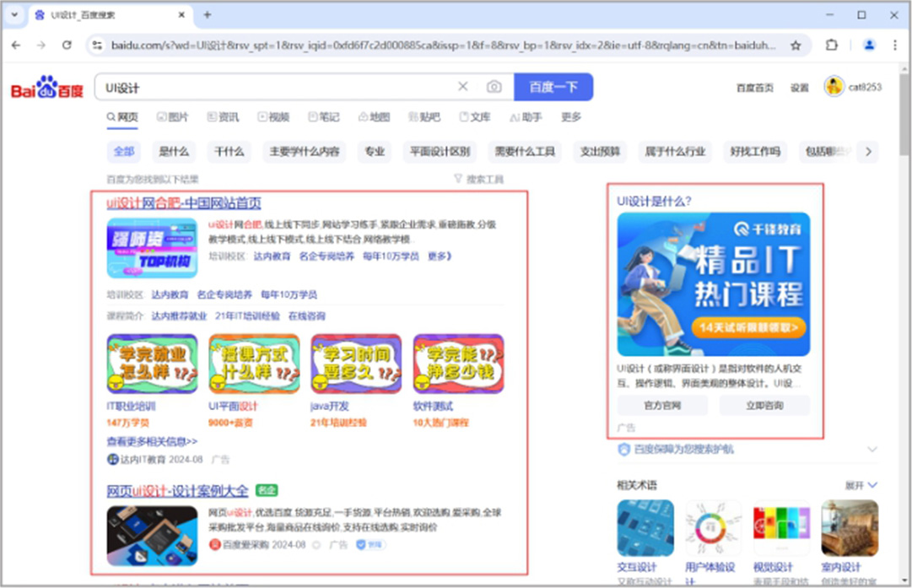Click the cat8253 user avatar
This screenshot has height=588, width=912.
pos(834,87)
